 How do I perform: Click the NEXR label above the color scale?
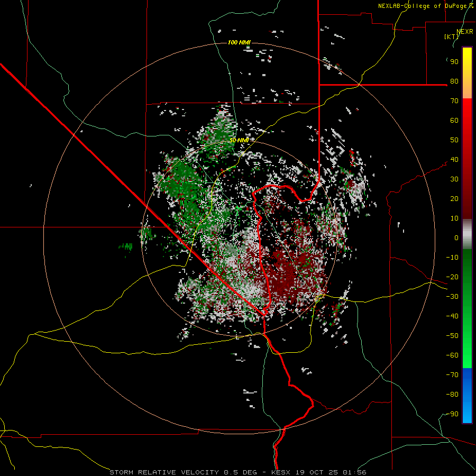tap(465, 32)
